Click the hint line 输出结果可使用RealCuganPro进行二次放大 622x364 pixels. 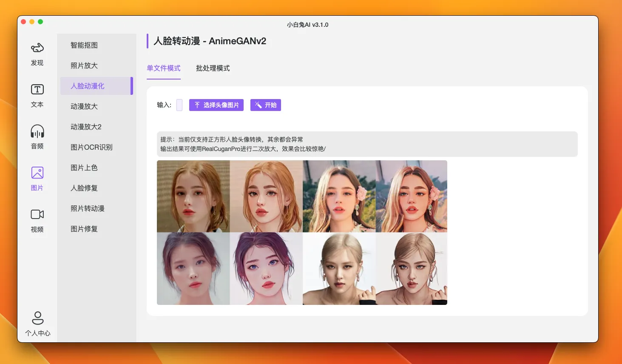[243, 149]
